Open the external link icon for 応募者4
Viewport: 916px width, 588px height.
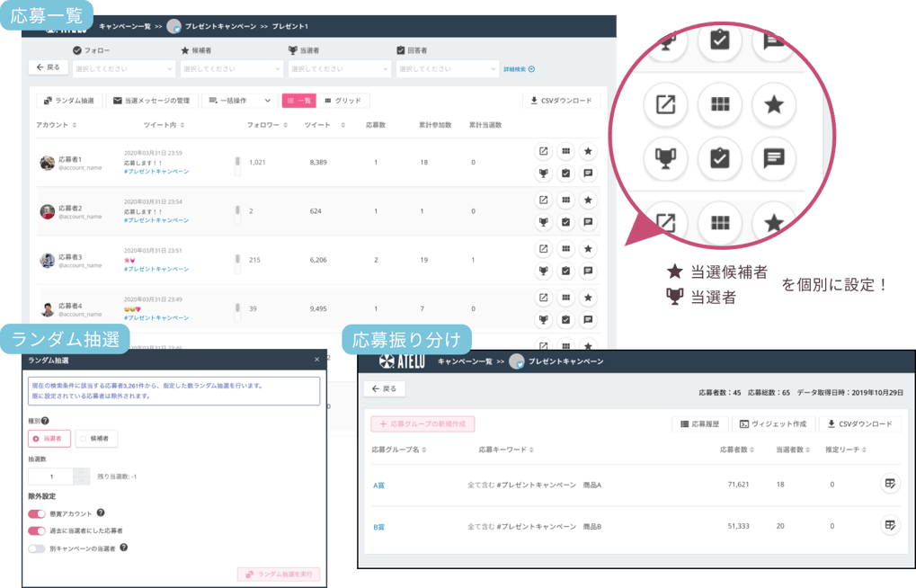(543, 298)
